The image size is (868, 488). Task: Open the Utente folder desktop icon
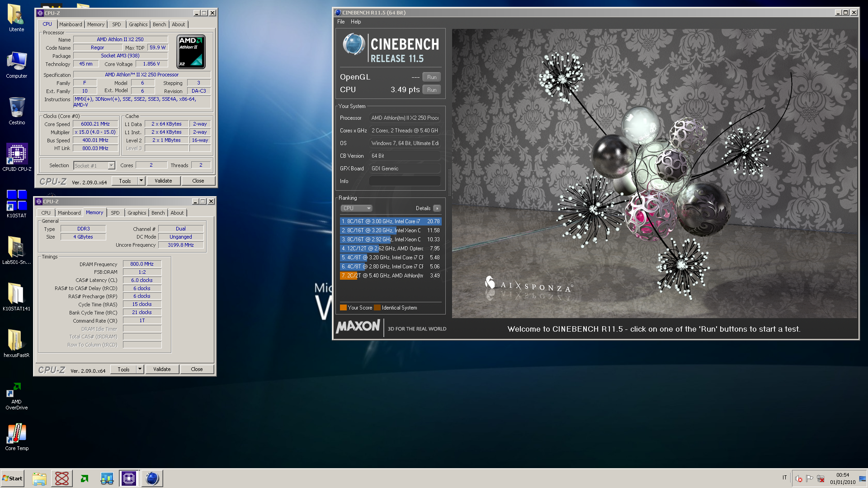coord(16,18)
